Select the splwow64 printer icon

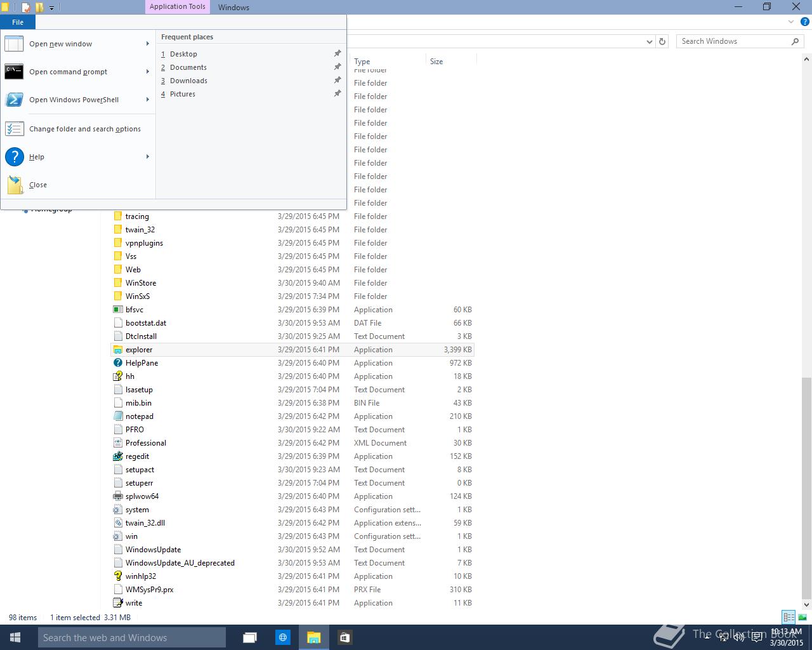[117, 496]
